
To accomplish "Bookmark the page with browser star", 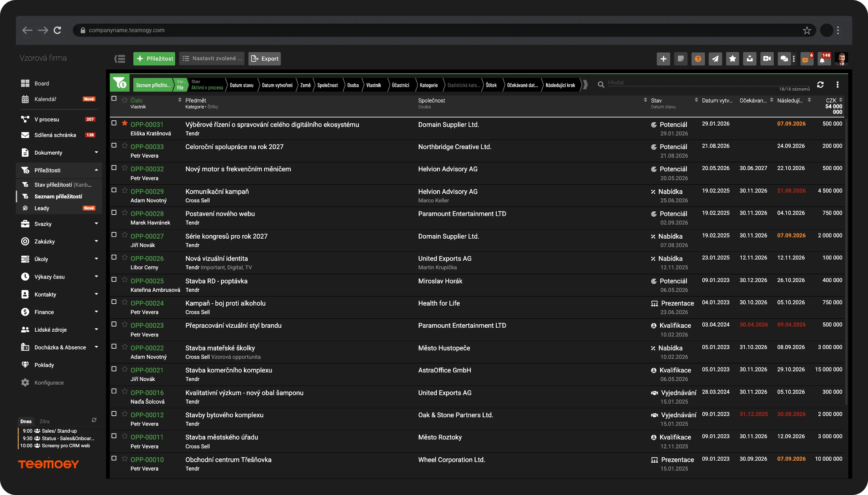I will click(807, 30).
